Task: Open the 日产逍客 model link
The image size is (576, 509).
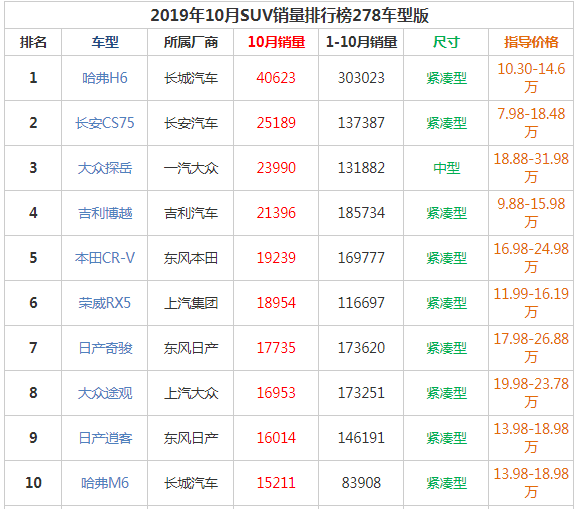Action: click(105, 438)
